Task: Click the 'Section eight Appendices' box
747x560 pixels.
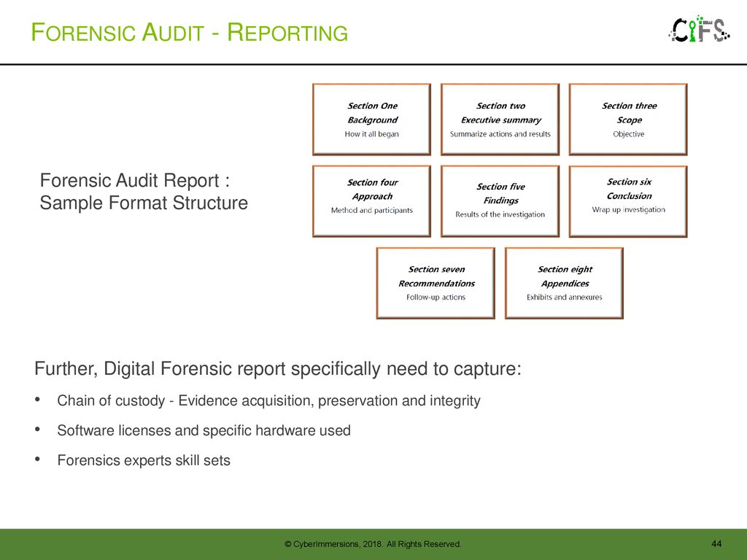Action: point(565,283)
